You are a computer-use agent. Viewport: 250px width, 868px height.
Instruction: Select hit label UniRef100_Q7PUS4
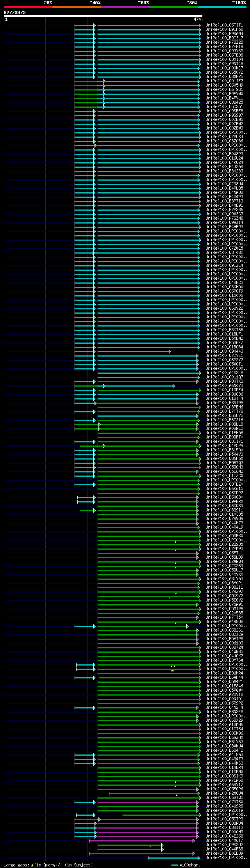pyautogui.click(x=224, y=137)
